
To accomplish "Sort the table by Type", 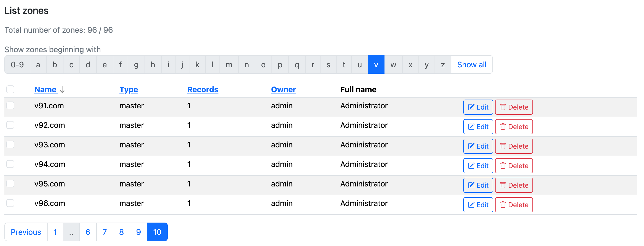I will [x=128, y=90].
